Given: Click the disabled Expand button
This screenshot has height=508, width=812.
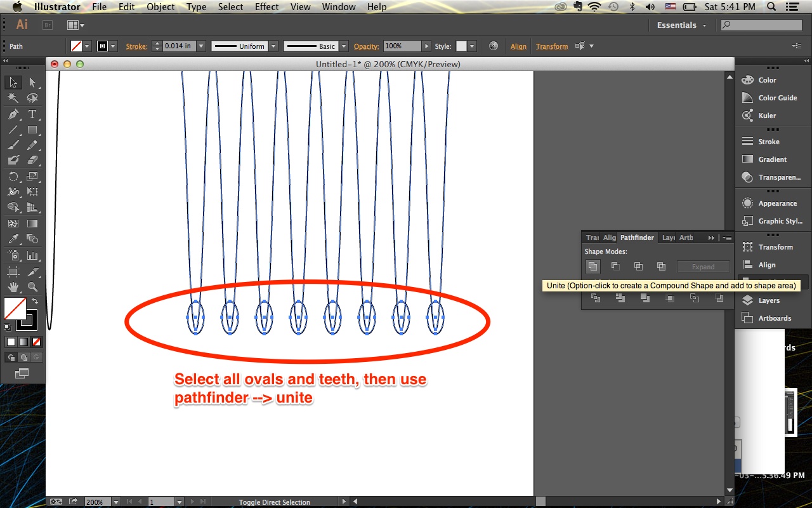Looking at the screenshot, I should tap(704, 266).
